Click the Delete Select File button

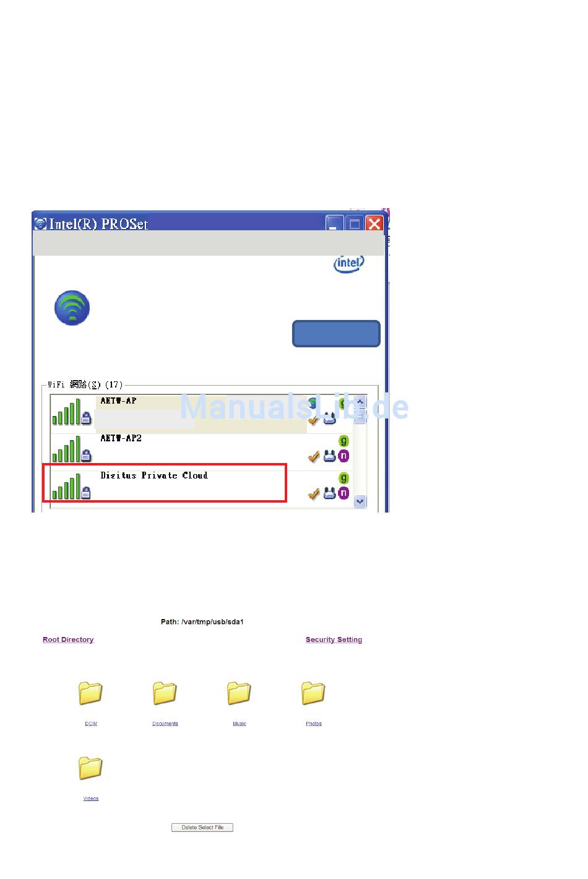(202, 828)
